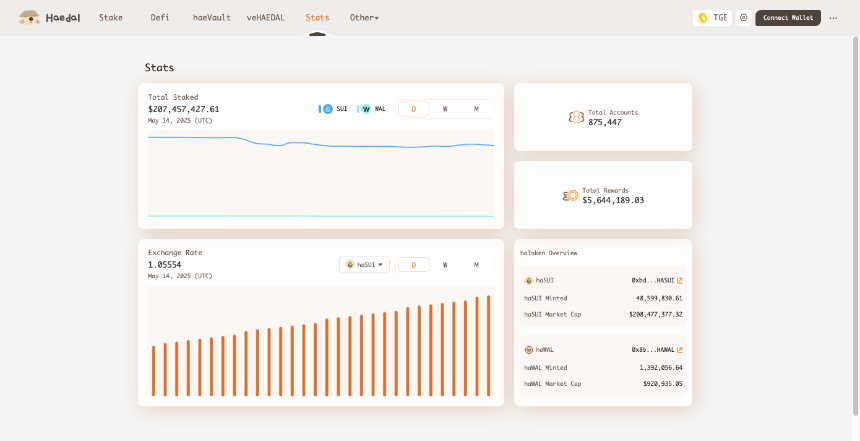The height and width of the screenshot is (441, 860).
Task: Go to the Stake tab
Action: point(111,18)
